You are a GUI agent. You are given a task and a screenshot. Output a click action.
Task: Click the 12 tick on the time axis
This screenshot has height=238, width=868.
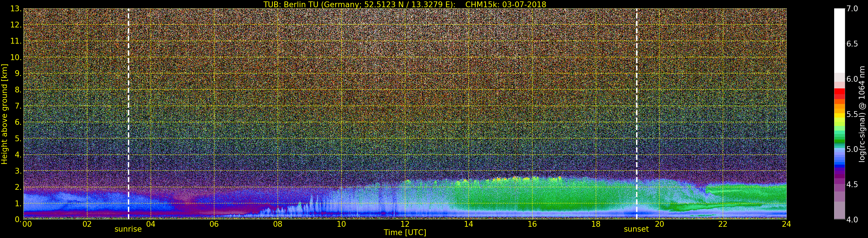click(405, 224)
